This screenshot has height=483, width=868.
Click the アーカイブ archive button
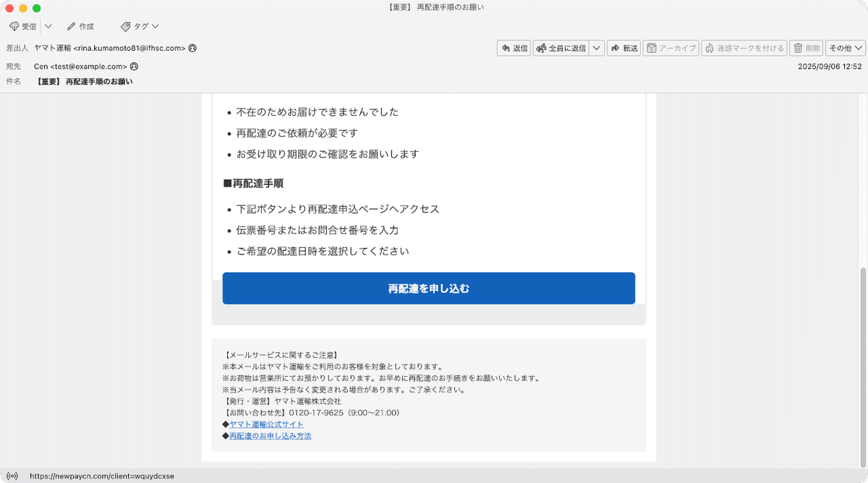pos(671,48)
